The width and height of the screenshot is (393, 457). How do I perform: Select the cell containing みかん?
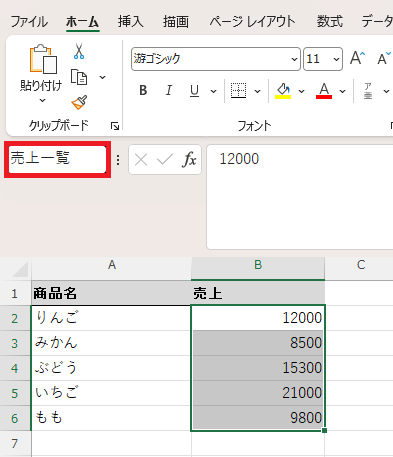click(x=111, y=343)
